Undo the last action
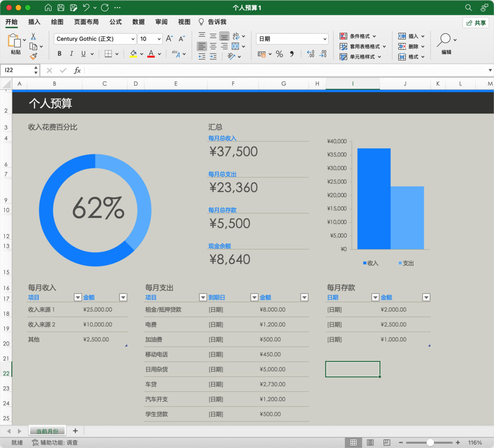 [86, 8]
